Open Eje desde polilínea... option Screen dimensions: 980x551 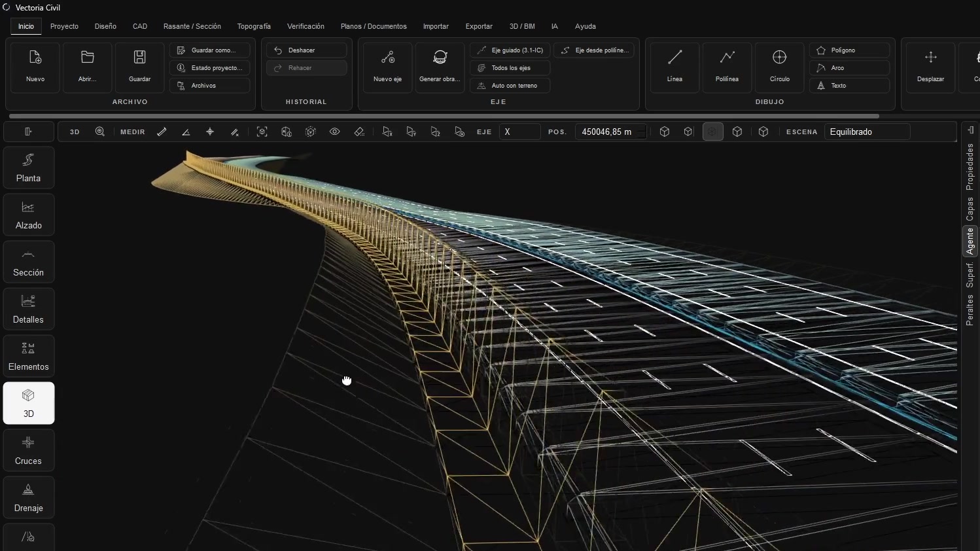tap(594, 50)
